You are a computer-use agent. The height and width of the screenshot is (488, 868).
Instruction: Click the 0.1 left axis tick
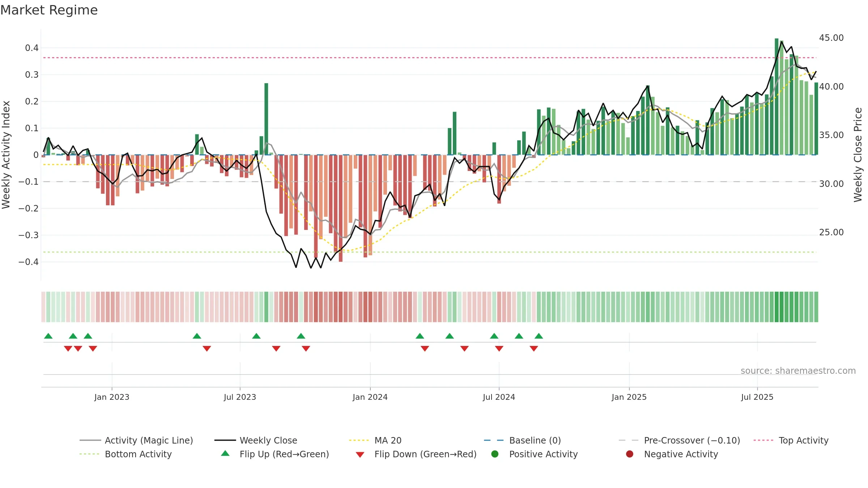(32, 128)
